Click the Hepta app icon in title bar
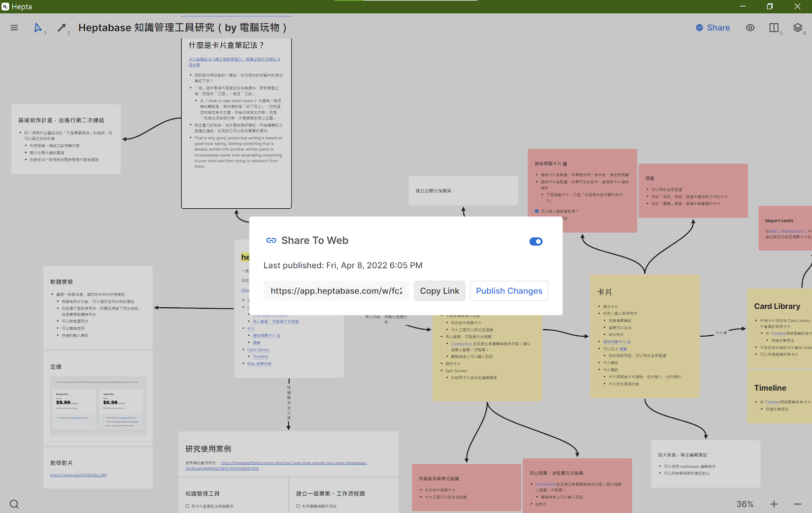812x513 pixels. coord(6,7)
